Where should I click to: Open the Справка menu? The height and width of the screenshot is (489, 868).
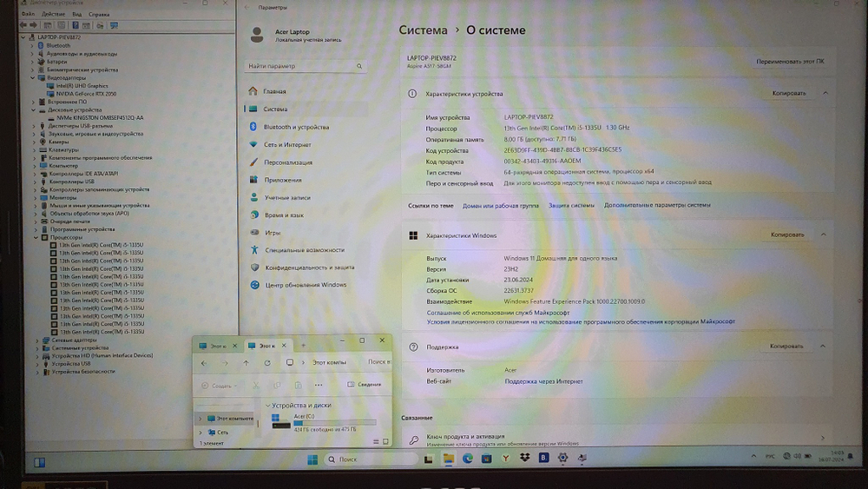(99, 14)
